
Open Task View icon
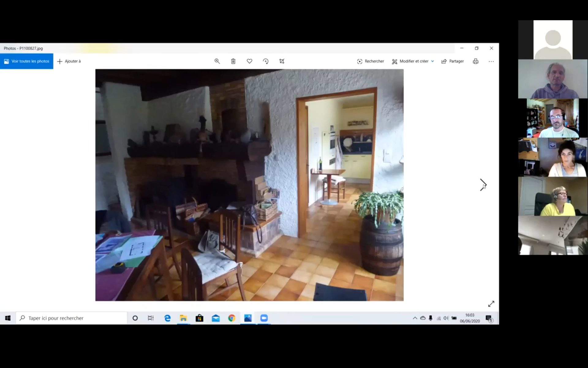(151, 318)
